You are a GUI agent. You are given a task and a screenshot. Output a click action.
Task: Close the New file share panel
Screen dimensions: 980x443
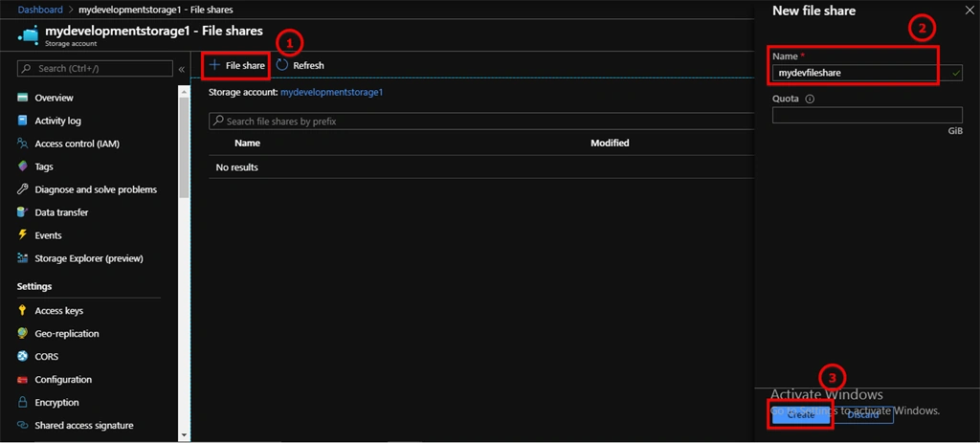tap(970, 10)
